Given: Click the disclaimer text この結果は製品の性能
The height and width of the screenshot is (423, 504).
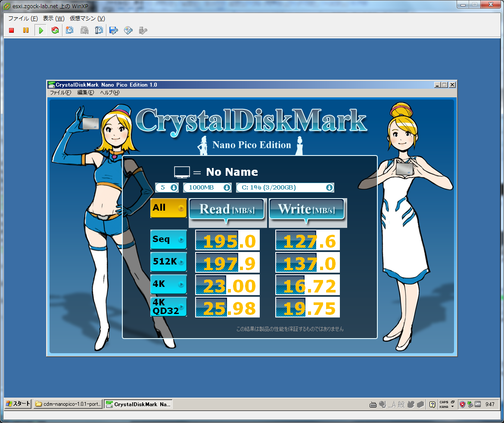Looking at the screenshot, I should [x=289, y=329].
